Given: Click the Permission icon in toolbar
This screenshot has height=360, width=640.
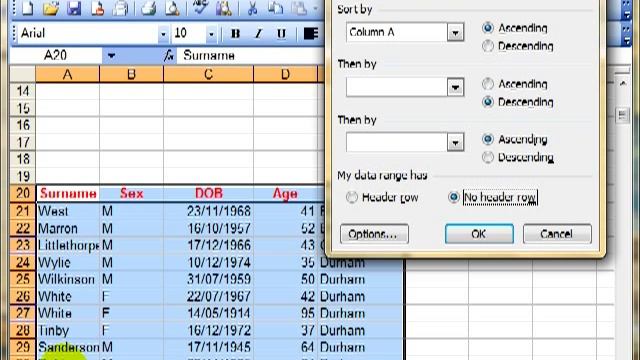Looking at the screenshot, I should click(97, 8).
